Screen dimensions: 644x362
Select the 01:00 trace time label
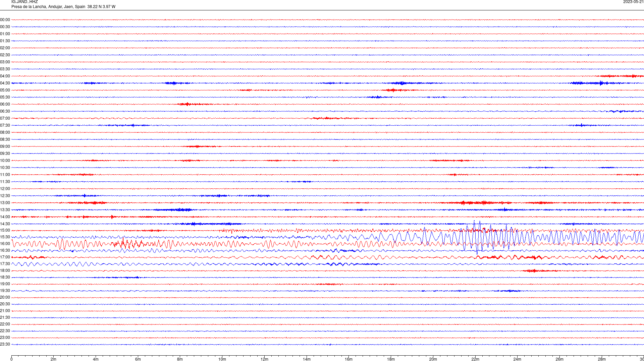pos(5,34)
